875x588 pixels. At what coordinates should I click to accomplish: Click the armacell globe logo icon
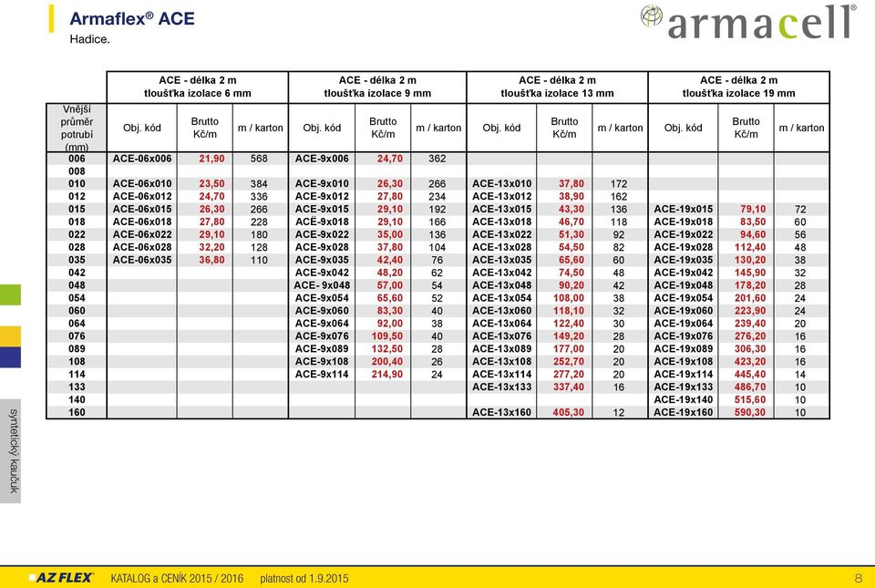[651, 15]
